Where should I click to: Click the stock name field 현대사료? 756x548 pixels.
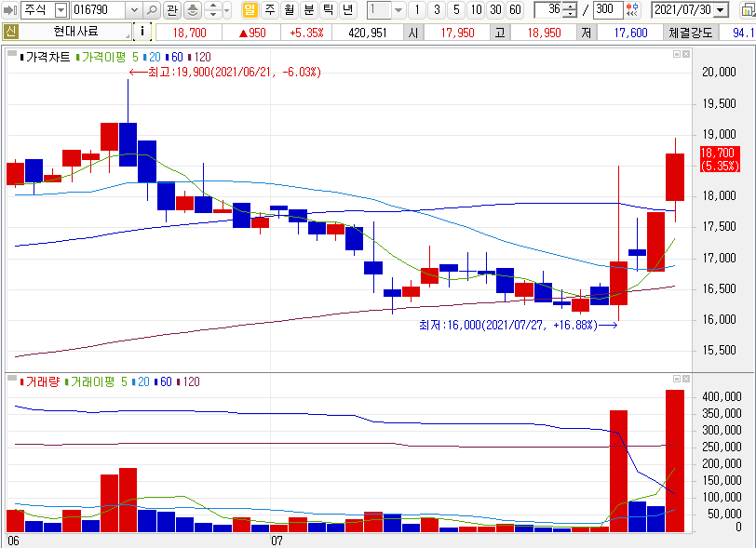point(75,33)
